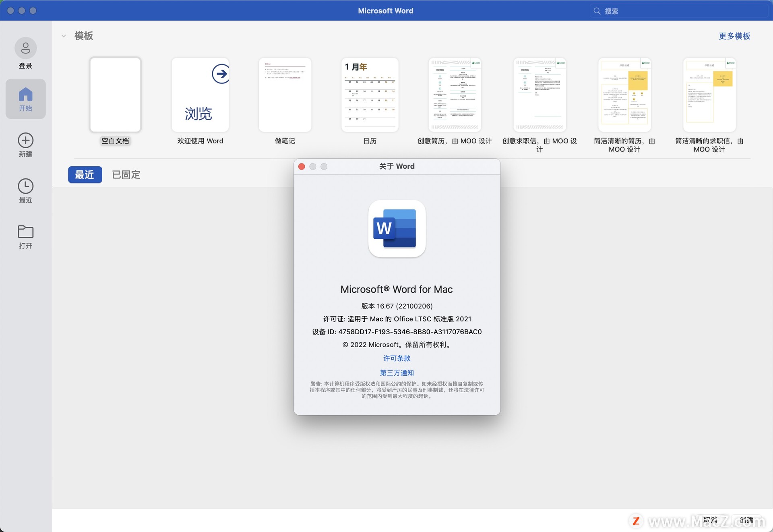Image resolution: width=773 pixels, height=532 pixels.
Task: Select the 开始 home icon in sidebar
Action: tap(25, 95)
